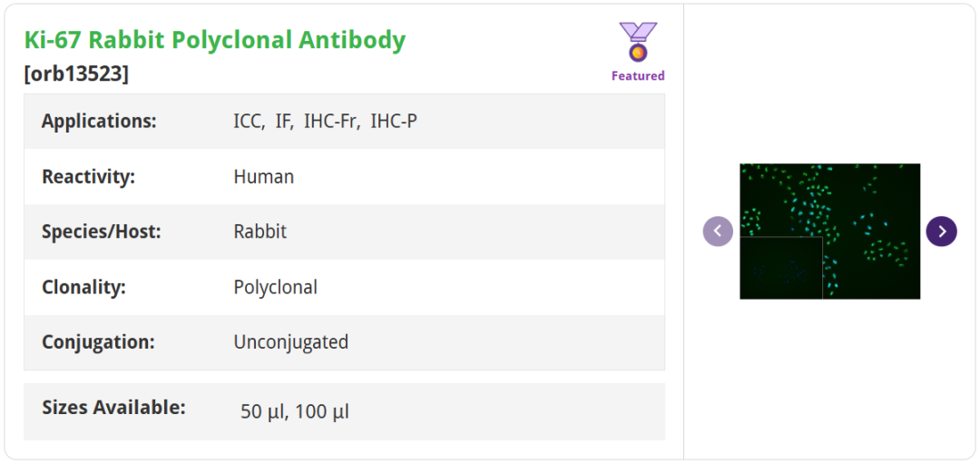The width and height of the screenshot is (980, 464).
Task: Click the Featured medal badge icon
Action: pos(638,42)
